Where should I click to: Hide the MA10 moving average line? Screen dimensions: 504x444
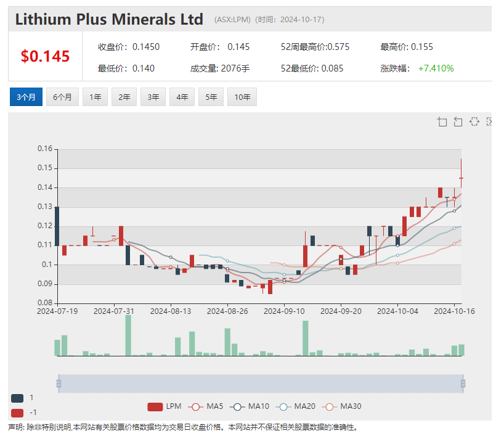(250, 406)
